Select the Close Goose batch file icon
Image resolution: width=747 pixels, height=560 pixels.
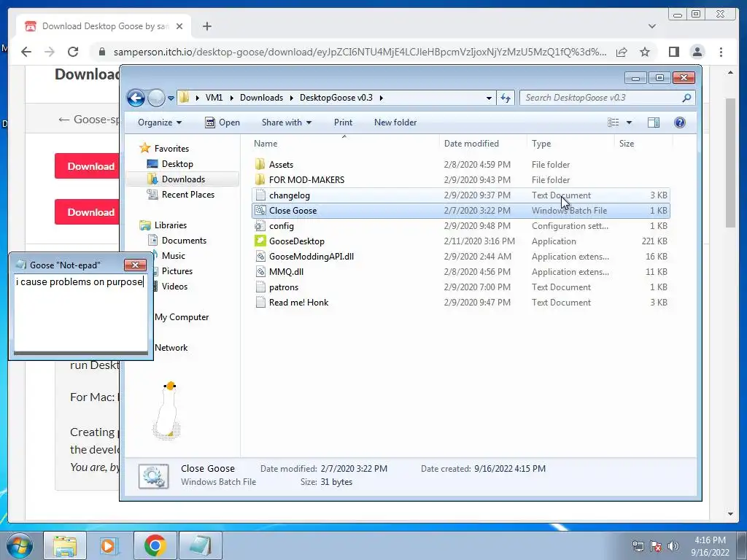click(x=260, y=211)
